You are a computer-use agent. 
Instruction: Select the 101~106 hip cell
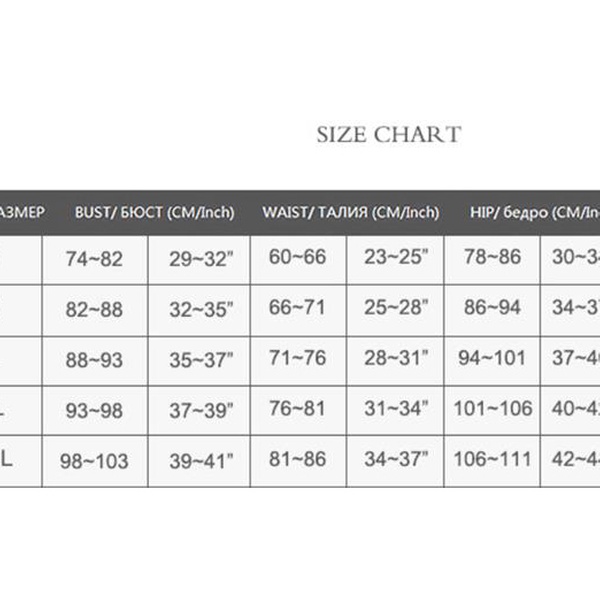492,408
